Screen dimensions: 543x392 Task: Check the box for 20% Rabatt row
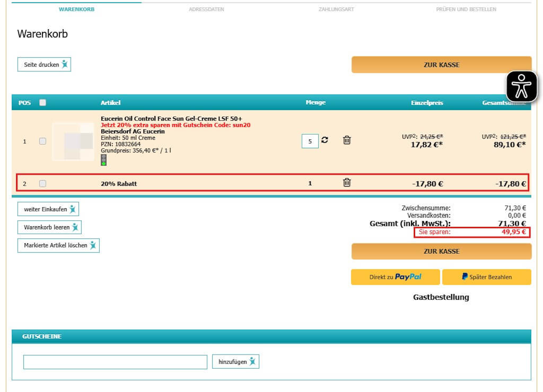pos(42,183)
